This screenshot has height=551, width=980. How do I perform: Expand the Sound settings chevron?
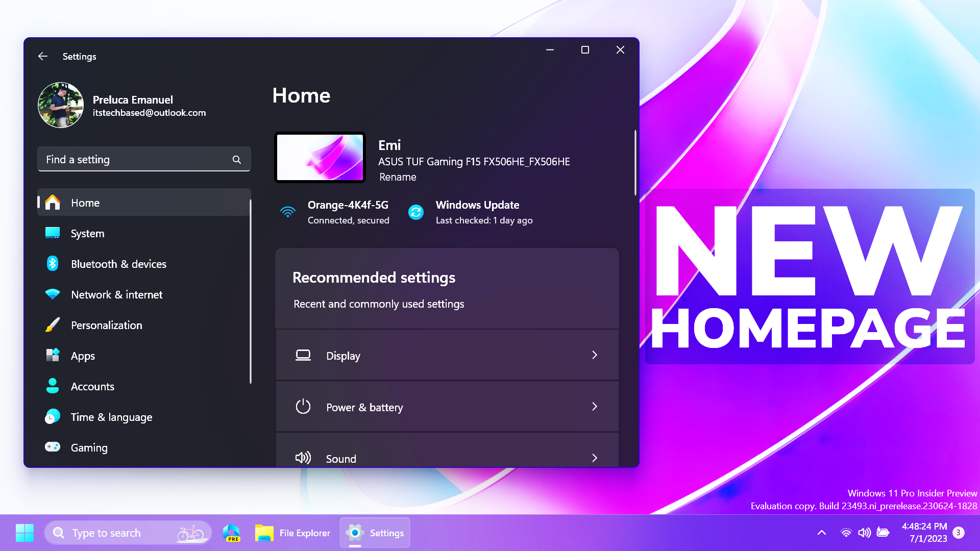pos(594,458)
